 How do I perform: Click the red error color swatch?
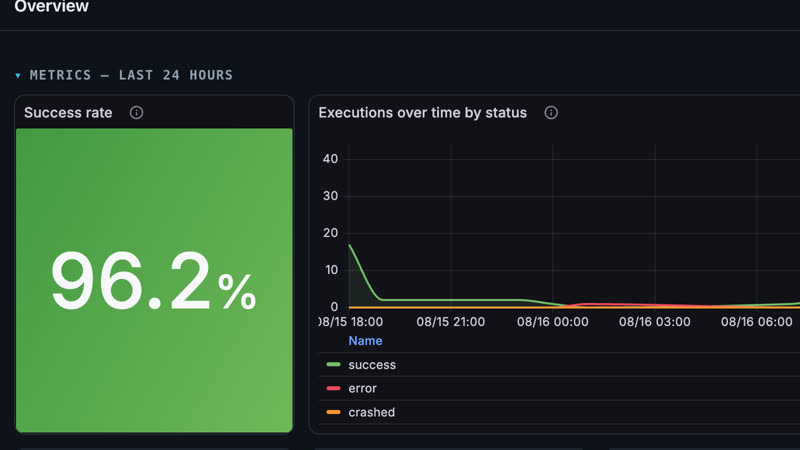coord(333,388)
